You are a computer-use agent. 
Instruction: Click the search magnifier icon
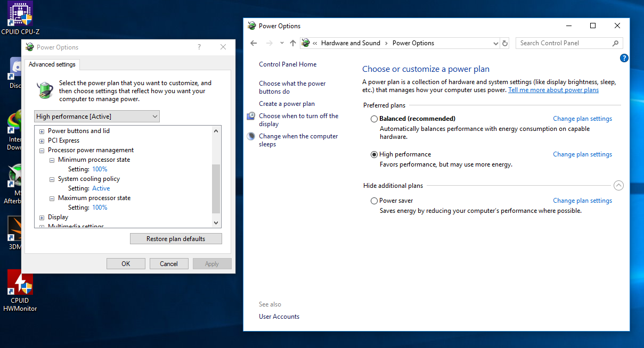616,43
